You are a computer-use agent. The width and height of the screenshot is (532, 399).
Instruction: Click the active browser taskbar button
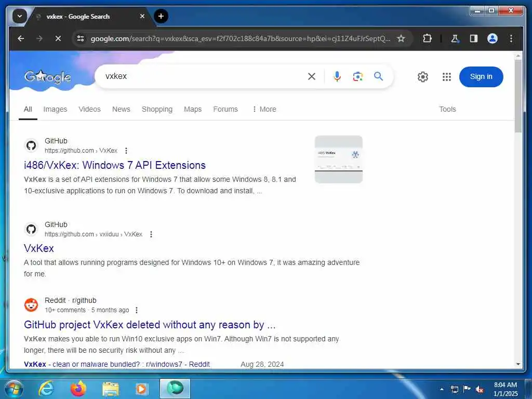[175, 389]
